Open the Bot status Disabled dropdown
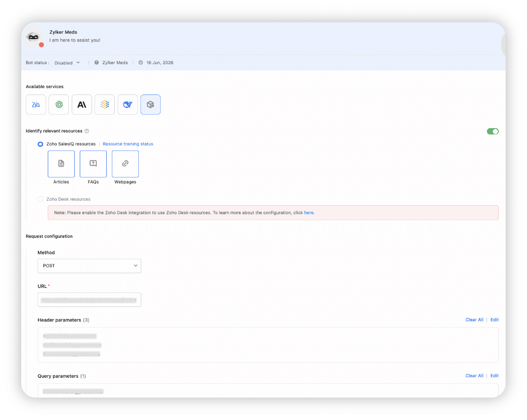Image resolution: width=527 pixels, height=420 pixels. coord(67,63)
